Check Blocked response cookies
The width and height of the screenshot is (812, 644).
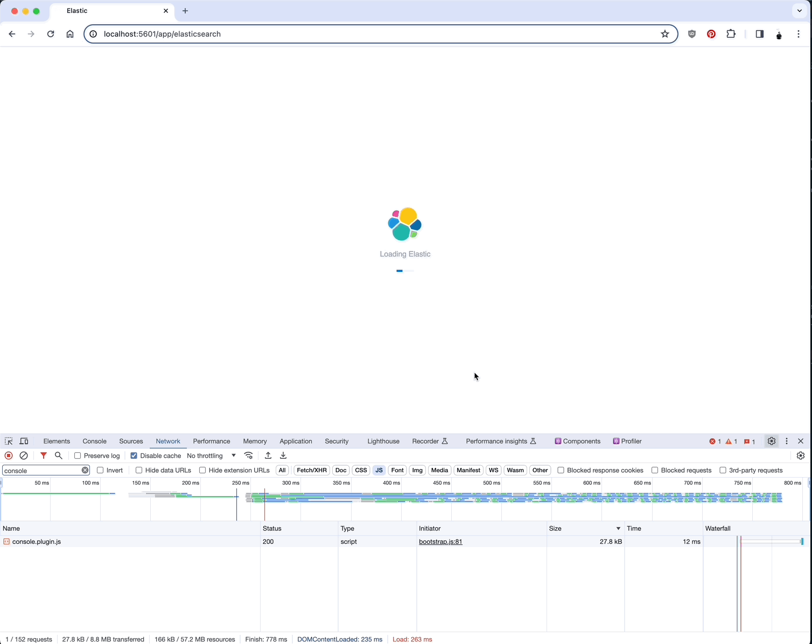point(561,470)
